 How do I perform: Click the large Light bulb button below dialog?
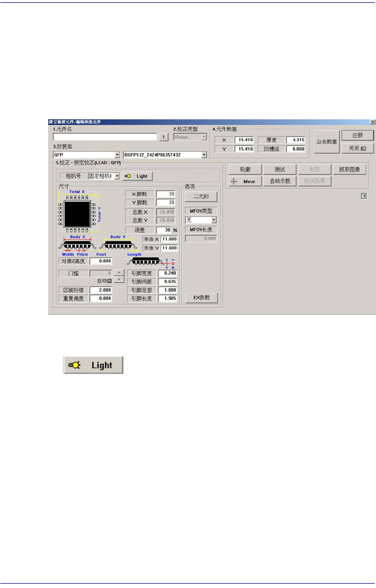click(x=93, y=365)
